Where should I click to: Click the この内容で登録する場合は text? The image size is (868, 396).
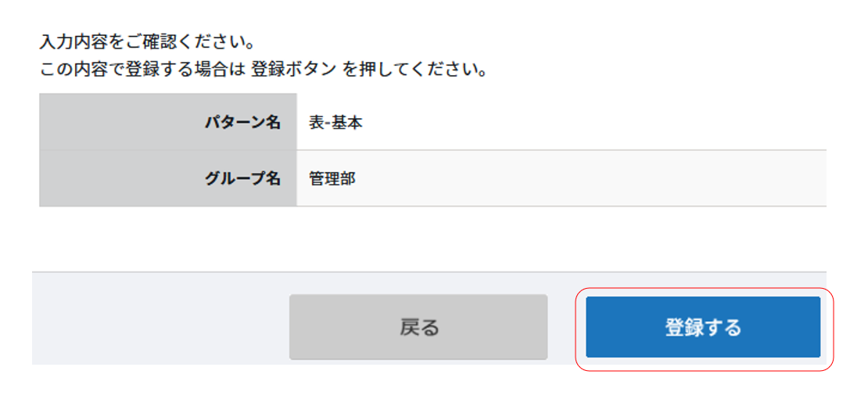click(x=142, y=70)
